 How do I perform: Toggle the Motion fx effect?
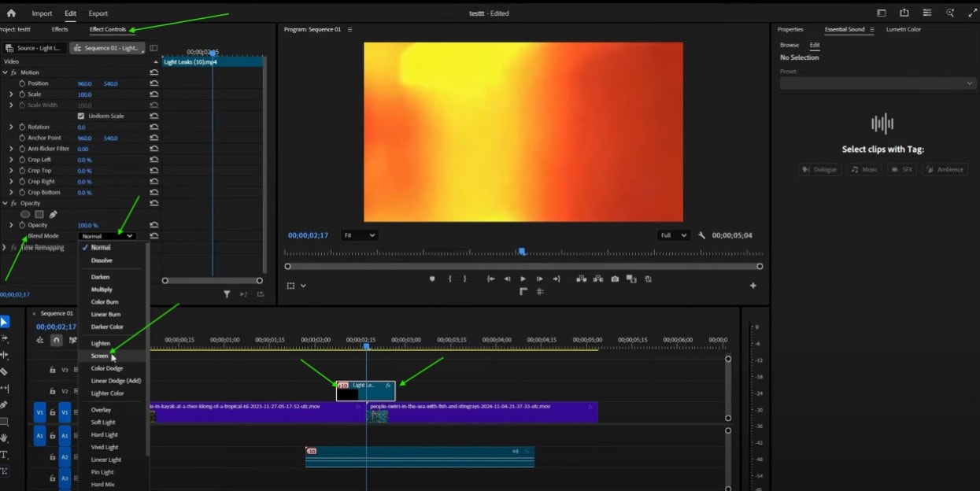click(x=13, y=72)
